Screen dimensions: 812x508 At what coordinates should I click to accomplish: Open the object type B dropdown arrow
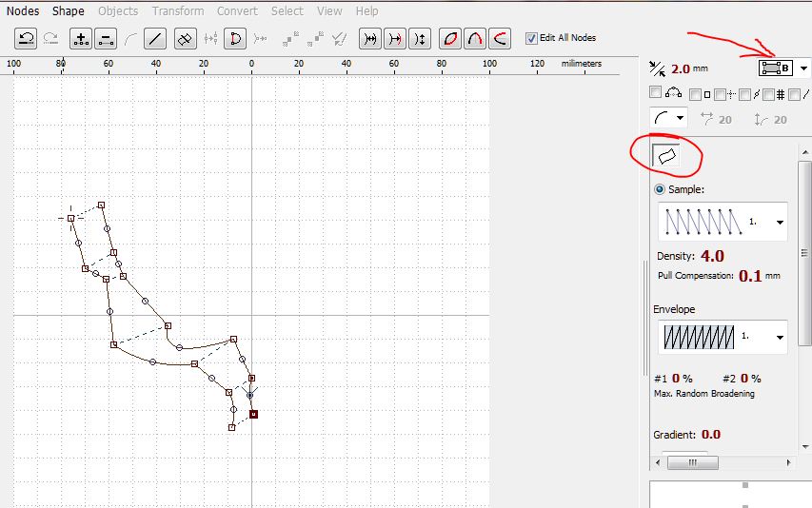click(803, 68)
